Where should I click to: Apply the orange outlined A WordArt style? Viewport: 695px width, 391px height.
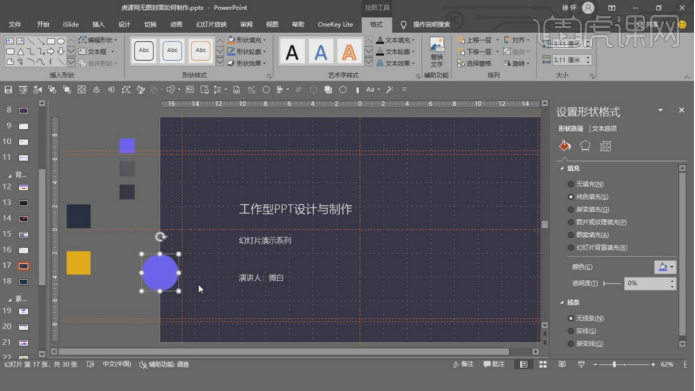click(349, 51)
